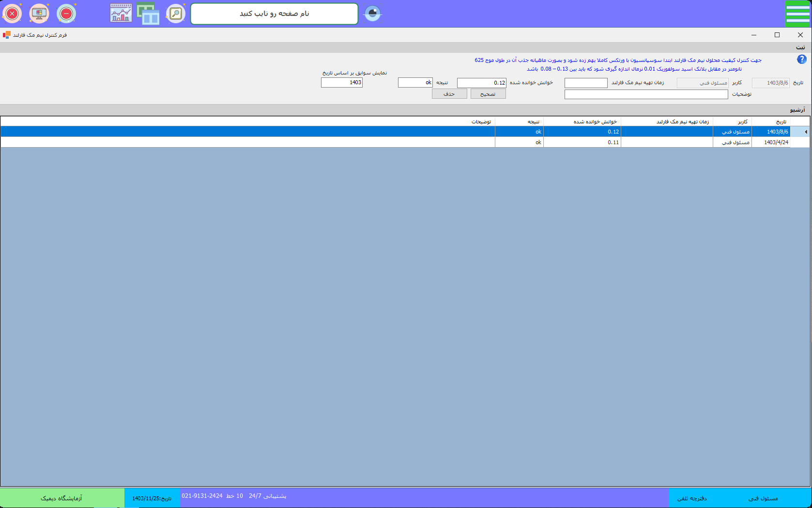Click the magnifier search icon
Viewport: 812px width, 508px height.
click(x=176, y=14)
